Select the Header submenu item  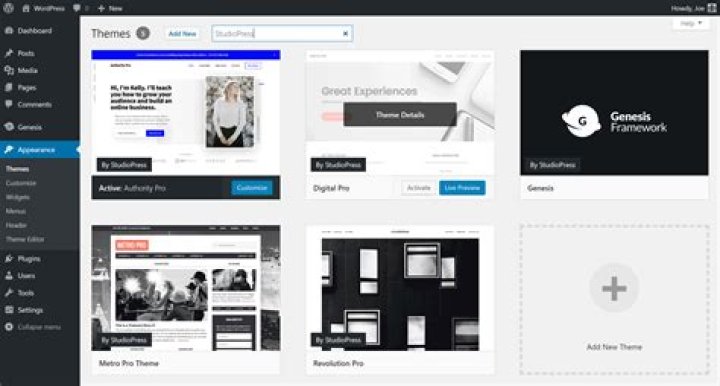(17, 225)
